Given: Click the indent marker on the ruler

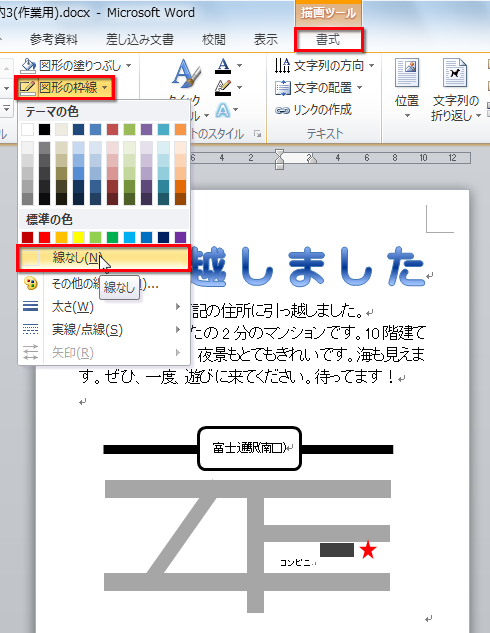Looking at the screenshot, I should click(x=279, y=158).
